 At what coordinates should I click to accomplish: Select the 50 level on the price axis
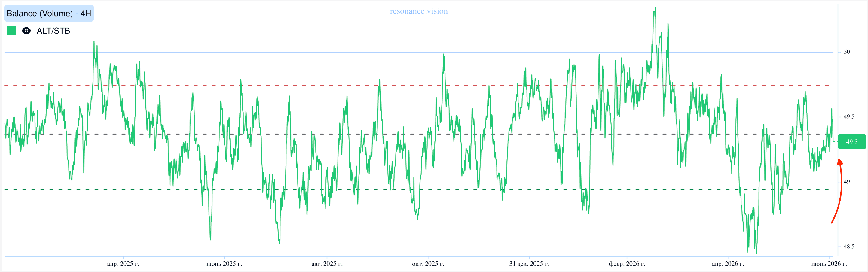pyautogui.click(x=846, y=52)
